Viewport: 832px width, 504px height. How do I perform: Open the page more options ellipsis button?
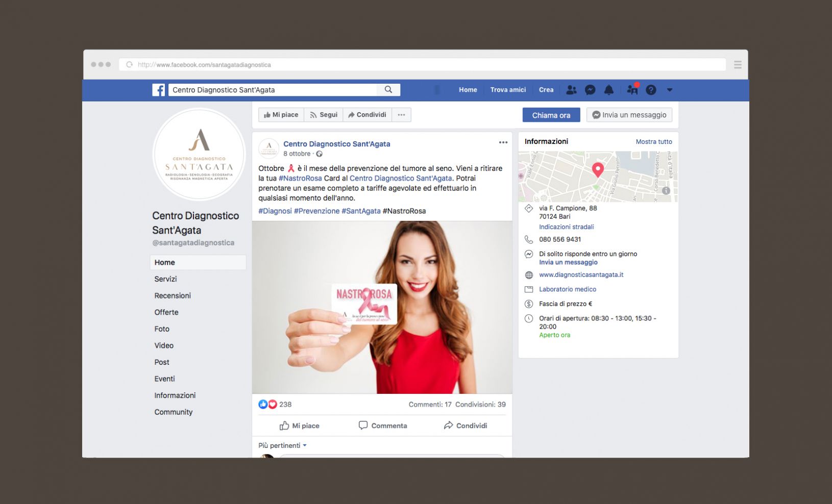tap(401, 115)
